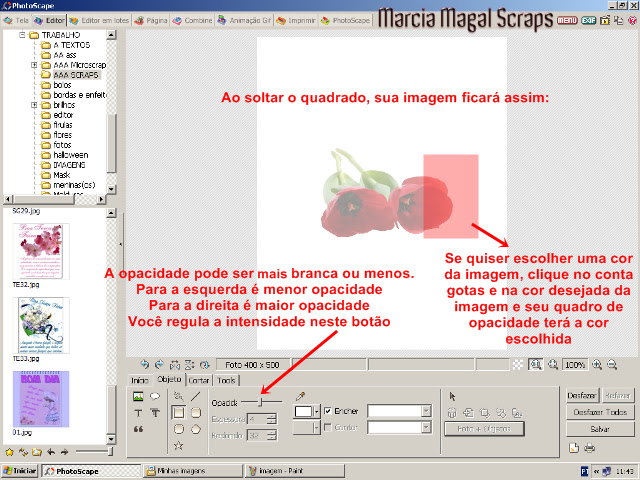Toggle the Encher fill checkbox
640x480 pixels.
tap(327, 411)
